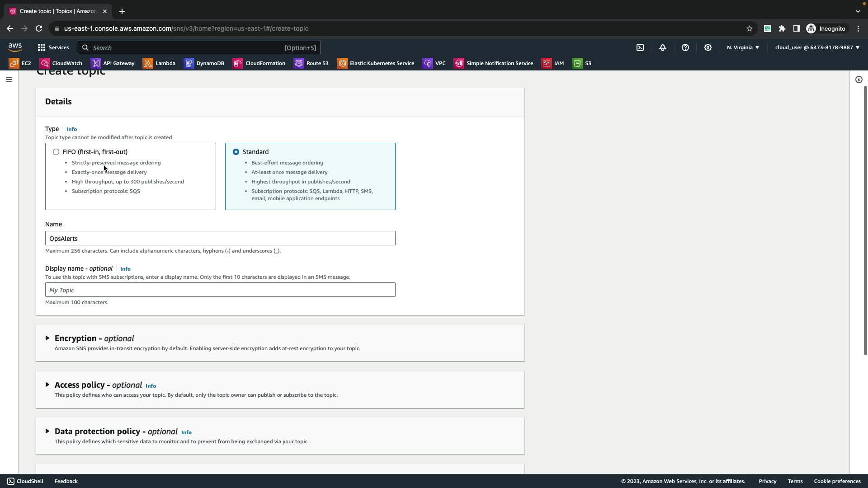868x488 pixels.
Task: Go to Lambda from favorites bar
Action: coord(160,63)
